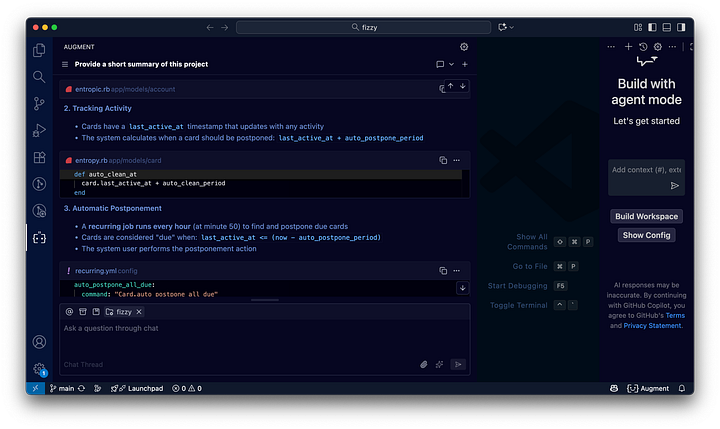
Task: Open the recurring.yml file link
Action: [96, 271]
